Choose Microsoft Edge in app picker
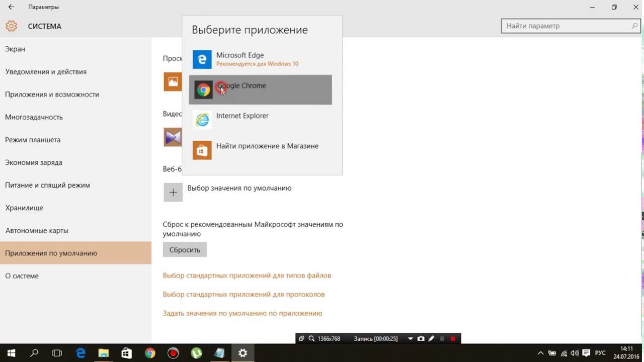This screenshot has width=644, height=362. click(260, 59)
